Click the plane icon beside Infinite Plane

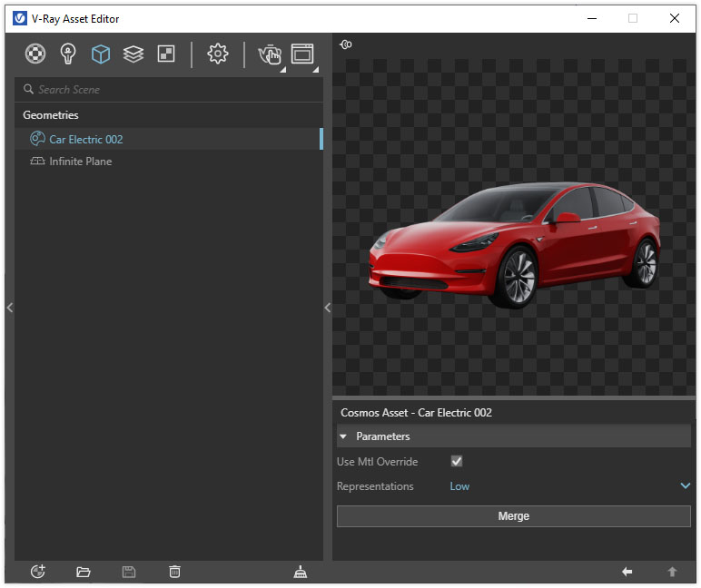(37, 161)
